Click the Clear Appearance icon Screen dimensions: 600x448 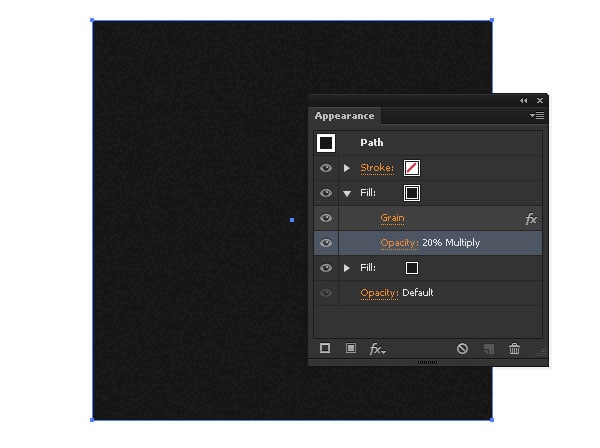(x=462, y=349)
